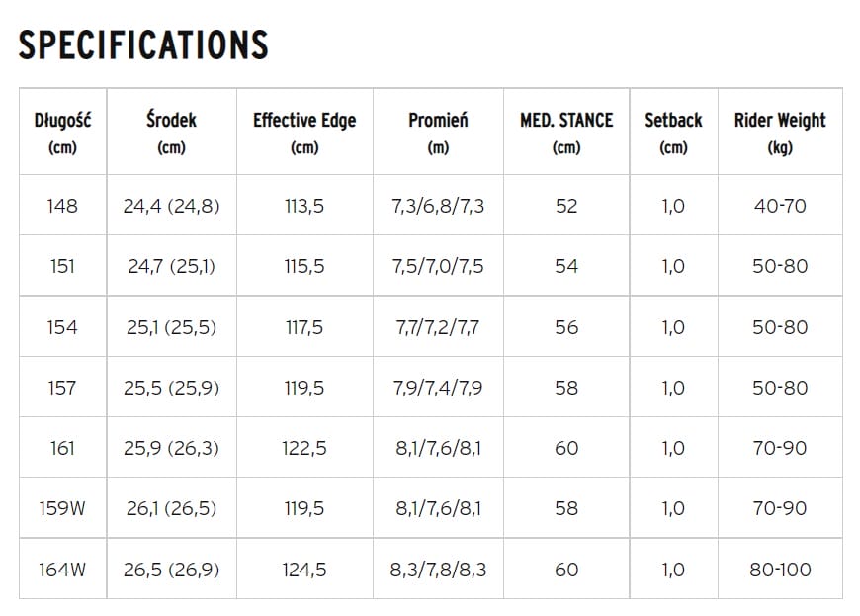Select the Środek (cm) column header
Image resolution: width=860 pixels, height=616 pixels.
pyautogui.click(x=171, y=132)
